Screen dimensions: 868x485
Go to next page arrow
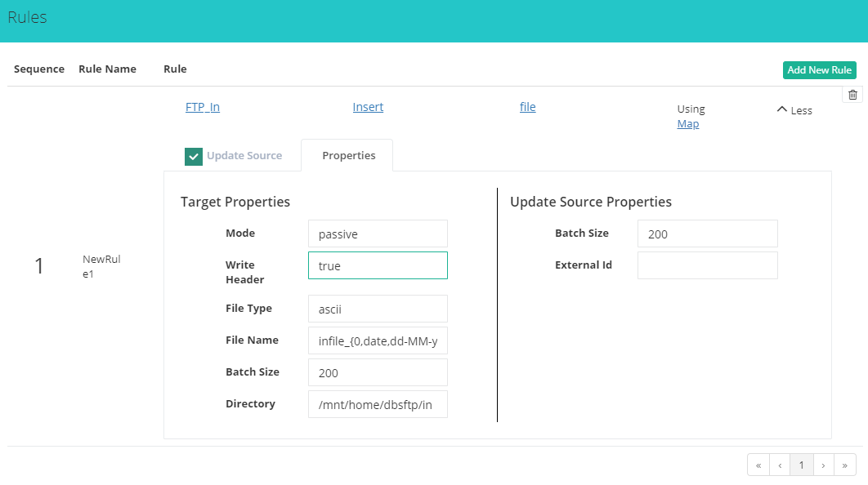tap(823, 465)
